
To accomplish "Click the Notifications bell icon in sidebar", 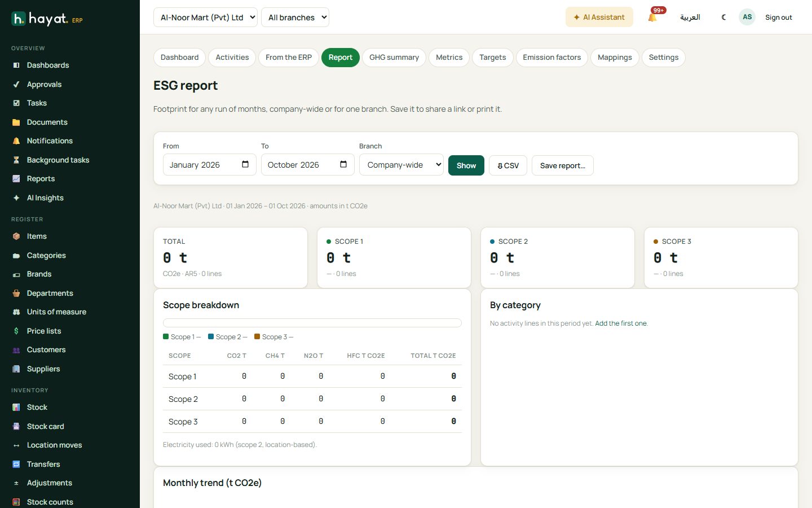I will pos(16,141).
